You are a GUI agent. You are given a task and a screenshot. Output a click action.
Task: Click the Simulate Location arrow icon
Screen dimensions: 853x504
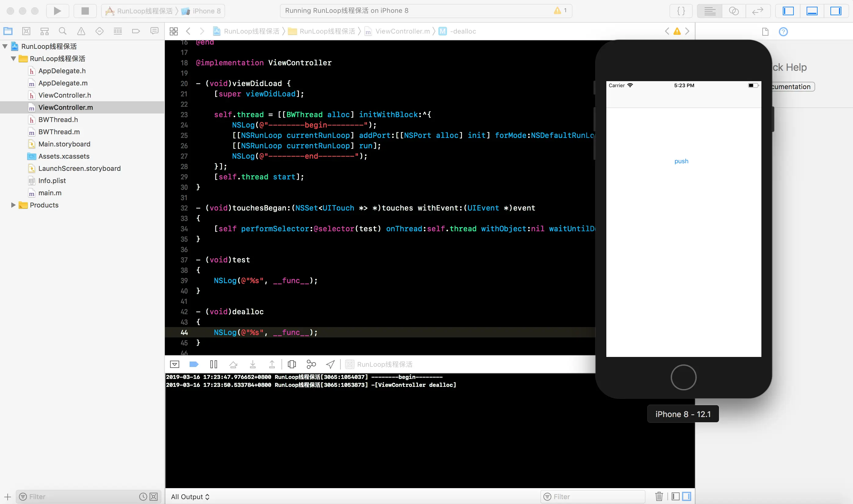point(330,364)
